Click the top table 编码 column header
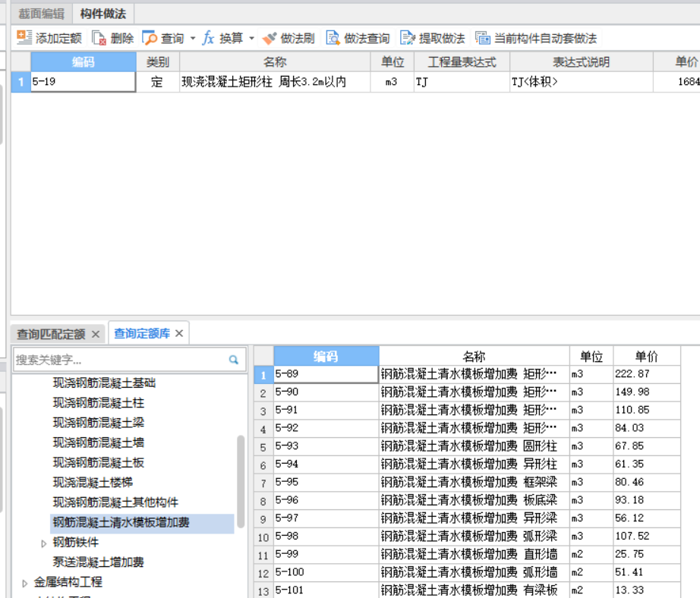 tap(84, 61)
